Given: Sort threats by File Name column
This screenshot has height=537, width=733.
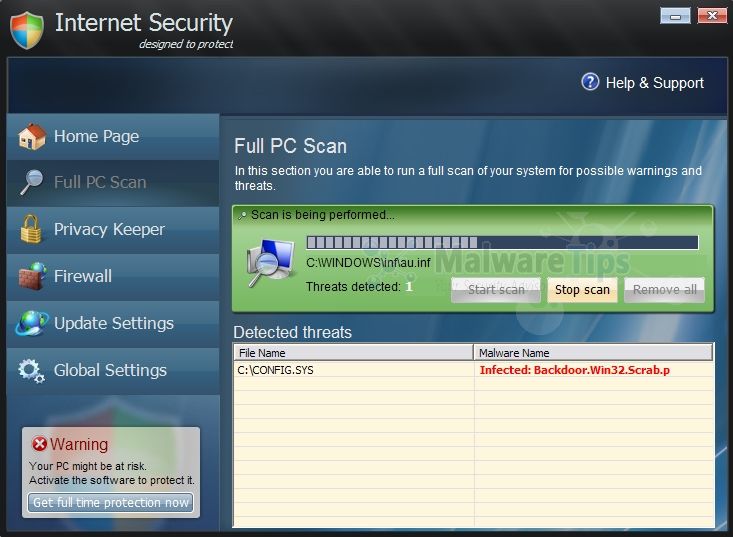Looking at the screenshot, I should tap(353, 353).
